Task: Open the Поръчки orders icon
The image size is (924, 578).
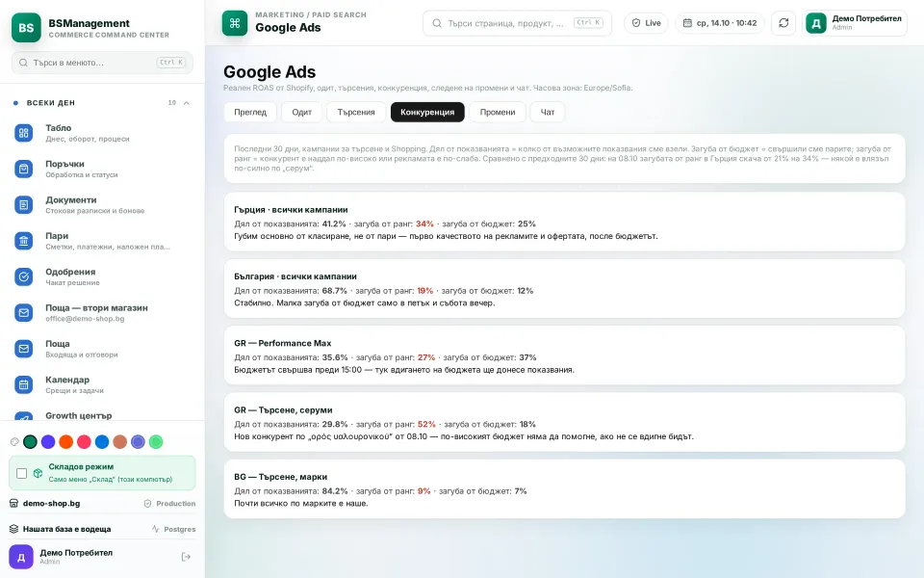Action: [23, 170]
